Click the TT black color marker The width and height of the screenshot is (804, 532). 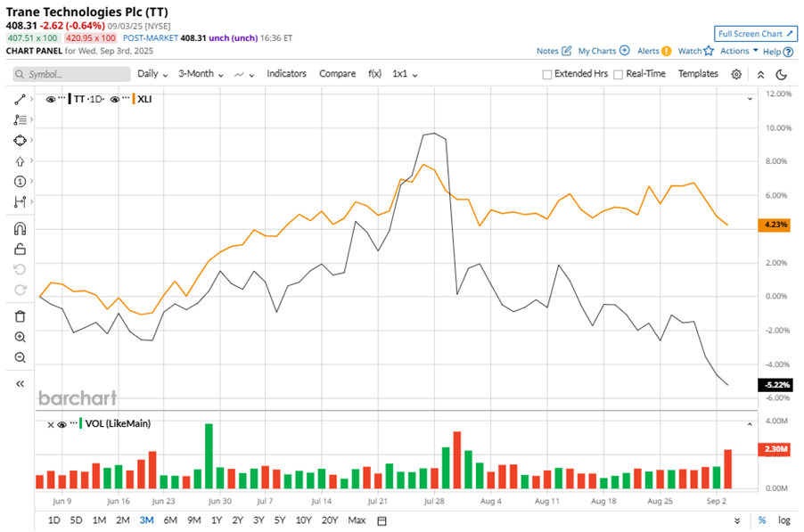tap(70, 99)
